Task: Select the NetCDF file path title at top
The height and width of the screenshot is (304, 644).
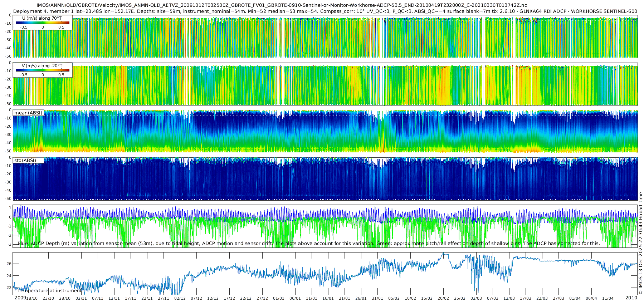Action: pos(282,5)
